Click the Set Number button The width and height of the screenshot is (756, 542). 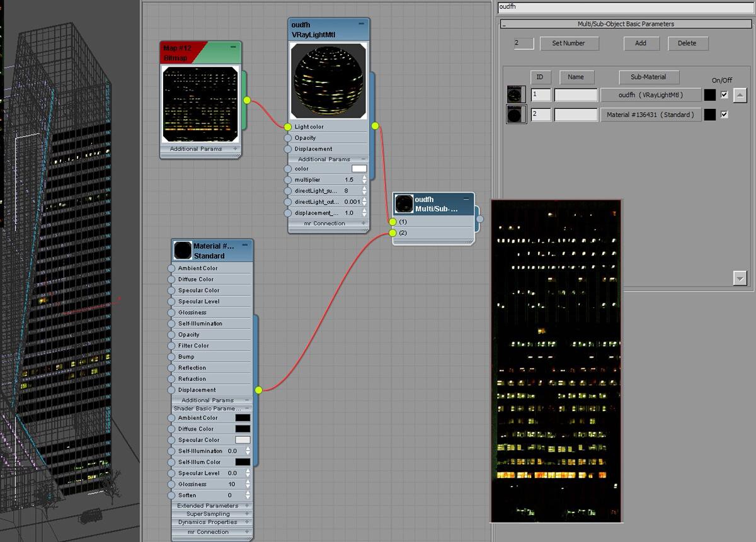point(569,43)
